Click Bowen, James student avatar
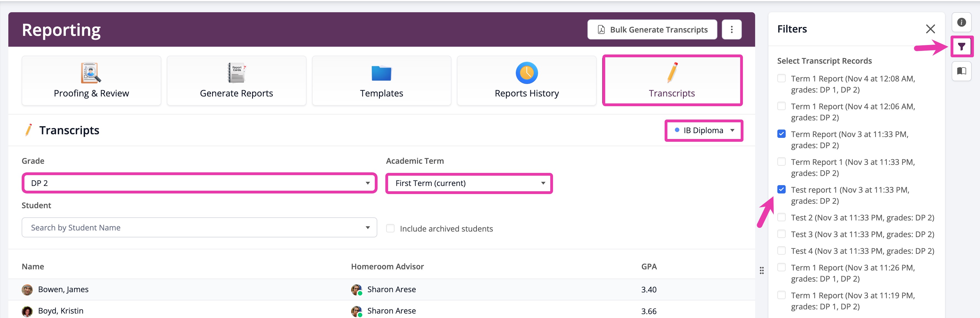 27,290
